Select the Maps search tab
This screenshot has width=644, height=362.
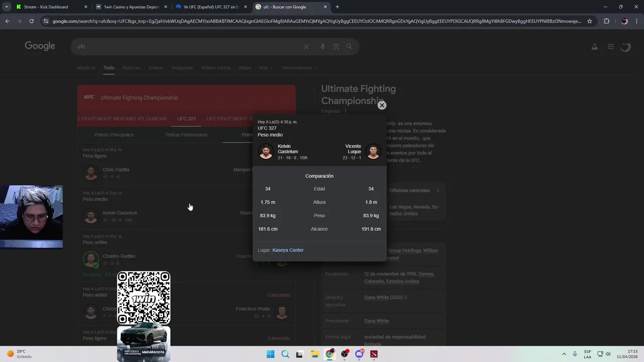[245, 68]
